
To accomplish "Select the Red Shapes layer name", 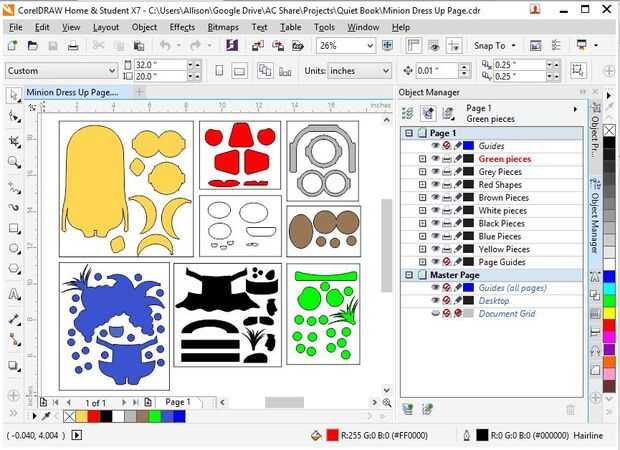I will [x=500, y=185].
